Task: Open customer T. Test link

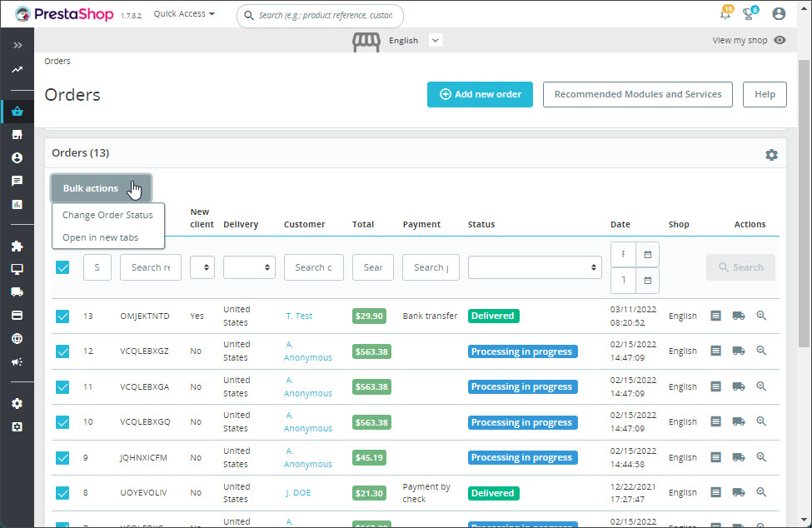Action: [299, 316]
